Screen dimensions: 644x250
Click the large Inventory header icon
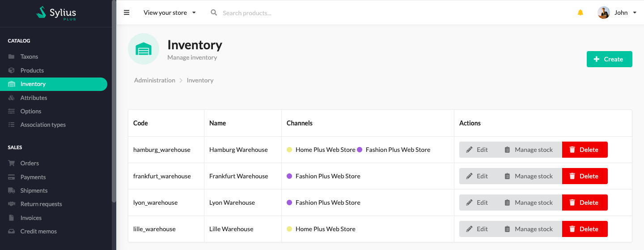point(144,49)
